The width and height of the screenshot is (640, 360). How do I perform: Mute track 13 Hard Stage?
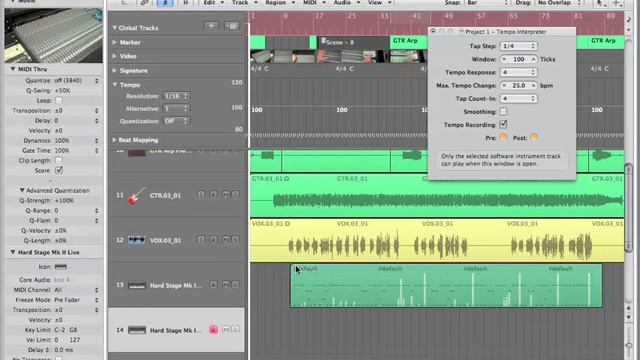(x=226, y=284)
